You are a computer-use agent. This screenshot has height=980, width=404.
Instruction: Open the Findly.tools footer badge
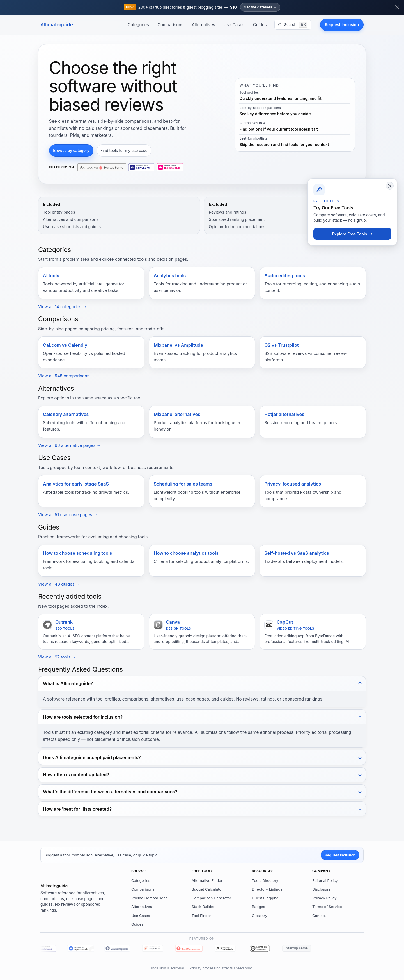pyautogui.click(x=225, y=948)
